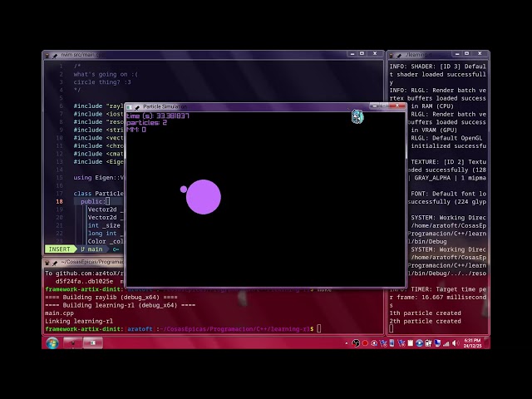The height and width of the screenshot is (399, 532).
Task: Open the bottom terminal window menu icon
Action: coord(47,263)
